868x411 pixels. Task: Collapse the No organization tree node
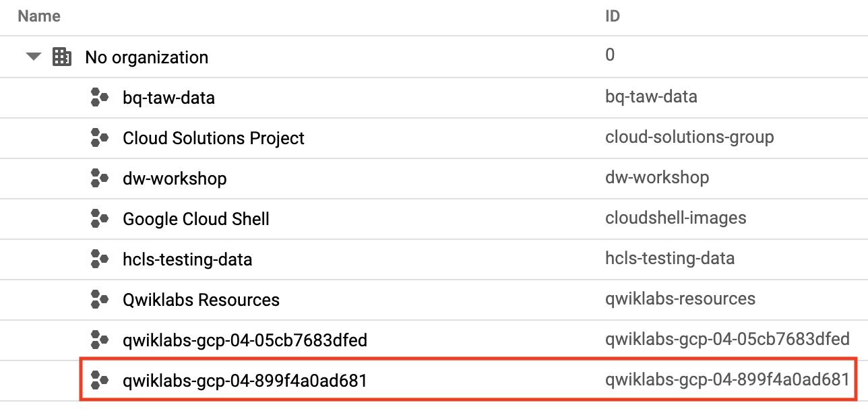pos(34,57)
